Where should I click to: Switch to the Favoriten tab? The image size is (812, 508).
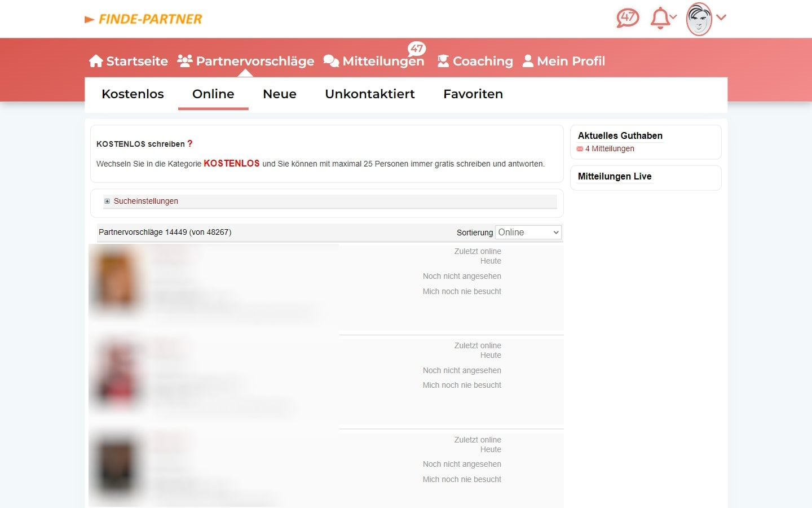pos(473,94)
